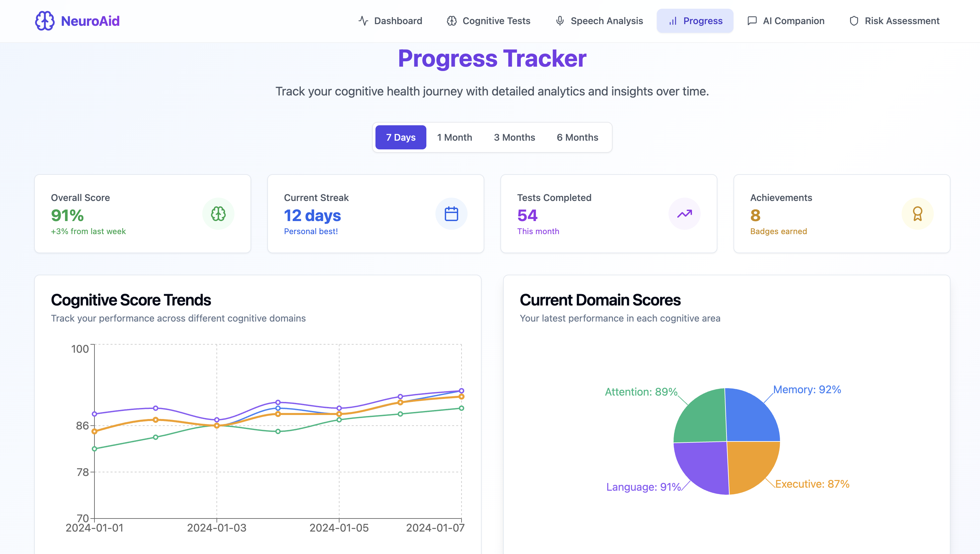This screenshot has width=980, height=554.
Task: Choose the 6 Months time range
Action: (577, 137)
